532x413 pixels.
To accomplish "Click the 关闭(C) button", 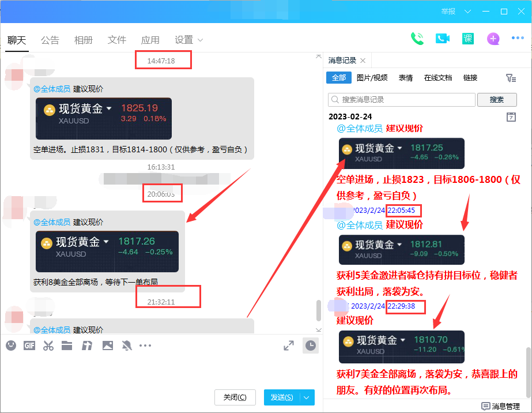I will tap(235, 397).
